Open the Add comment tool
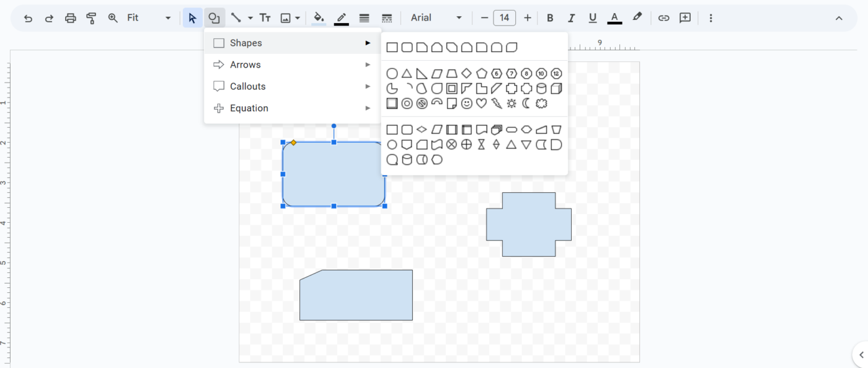This screenshot has height=368, width=868. tap(685, 18)
